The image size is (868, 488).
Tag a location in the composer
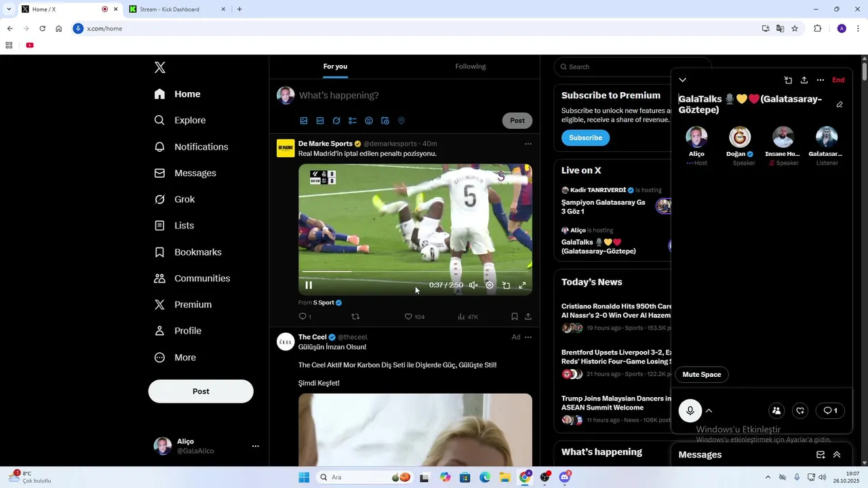401,121
